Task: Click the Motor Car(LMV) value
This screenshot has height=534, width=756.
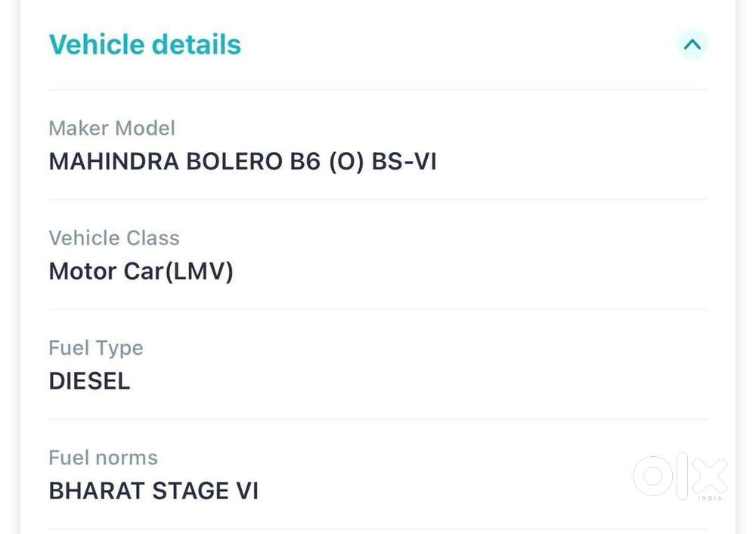Action: pos(141,271)
